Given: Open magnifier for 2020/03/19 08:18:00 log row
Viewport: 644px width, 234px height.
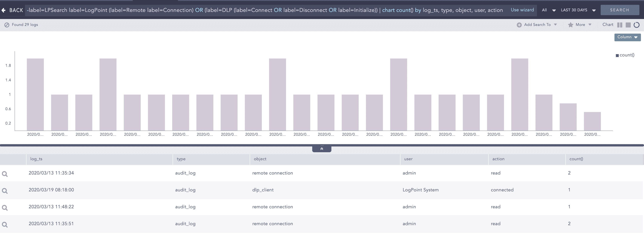Looking at the screenshot, I should point(5,191).
